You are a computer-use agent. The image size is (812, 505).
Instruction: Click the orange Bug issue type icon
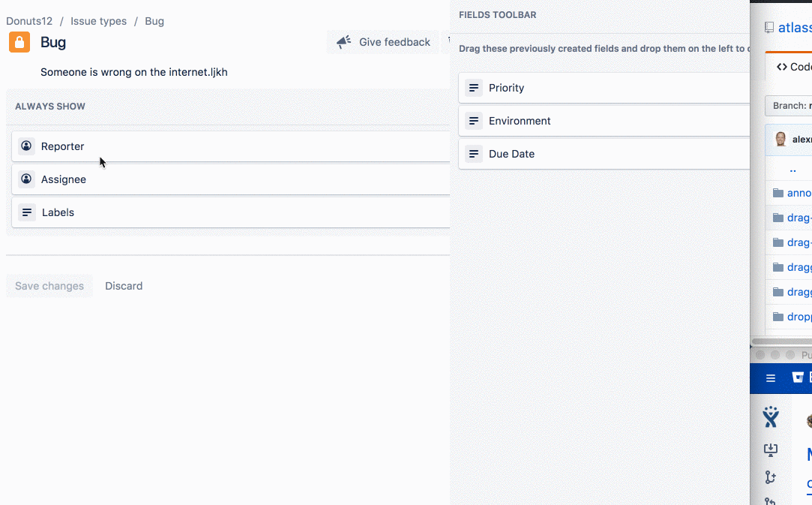pos(19,42)
